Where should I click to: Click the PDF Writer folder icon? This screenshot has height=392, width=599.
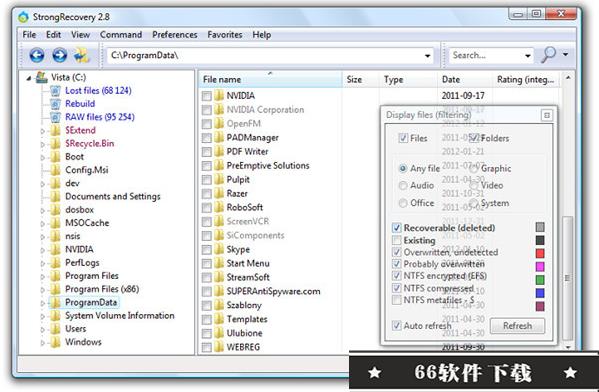[219, 152]
